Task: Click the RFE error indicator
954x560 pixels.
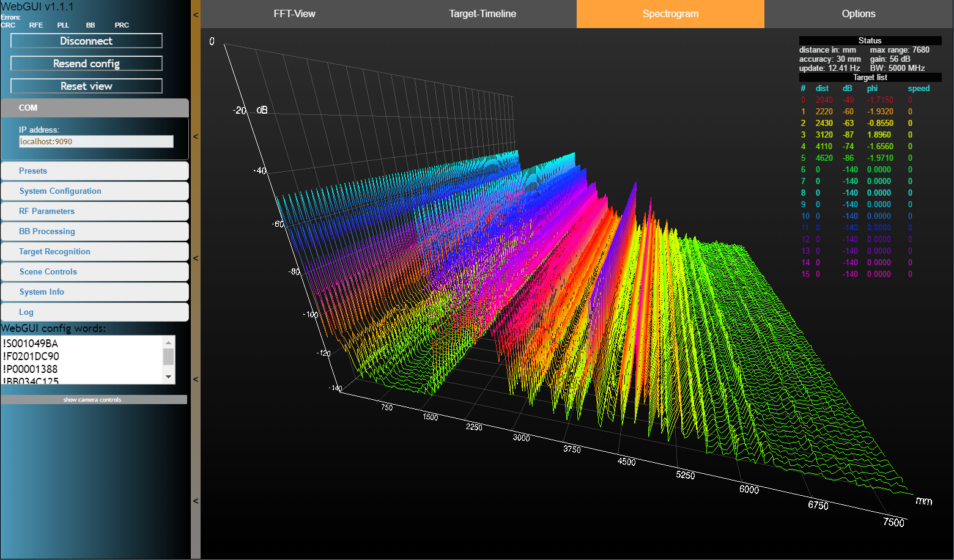Action: 36,25
